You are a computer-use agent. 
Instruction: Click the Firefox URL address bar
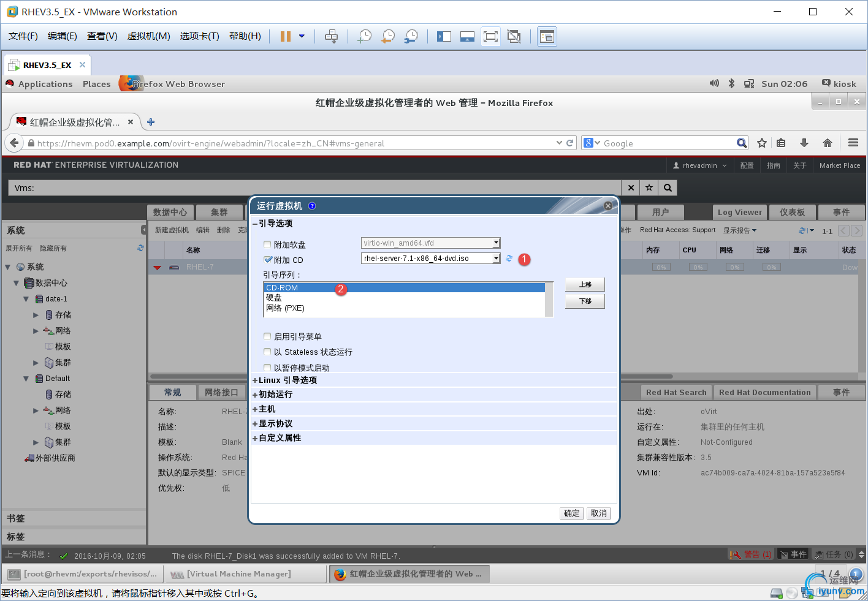[294, 143]
